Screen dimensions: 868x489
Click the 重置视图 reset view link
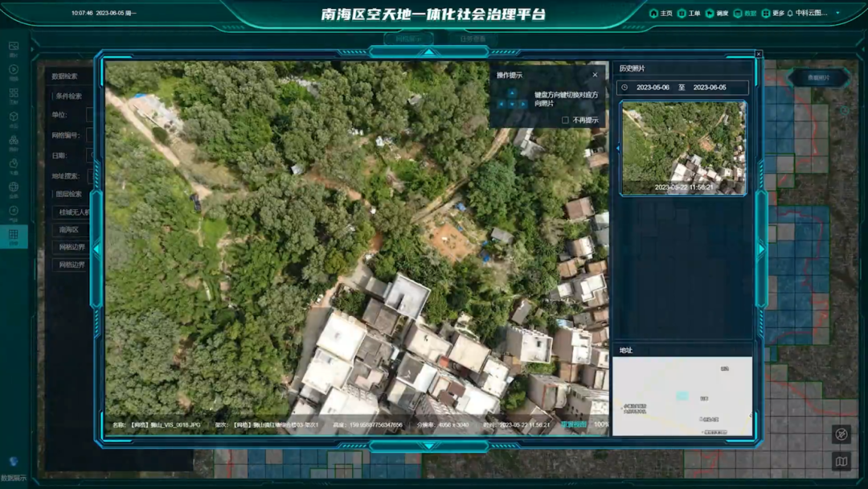574,425
